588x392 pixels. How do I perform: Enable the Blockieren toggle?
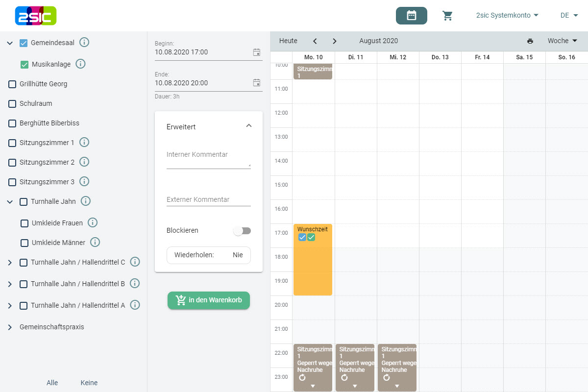(x=242, y=230)
